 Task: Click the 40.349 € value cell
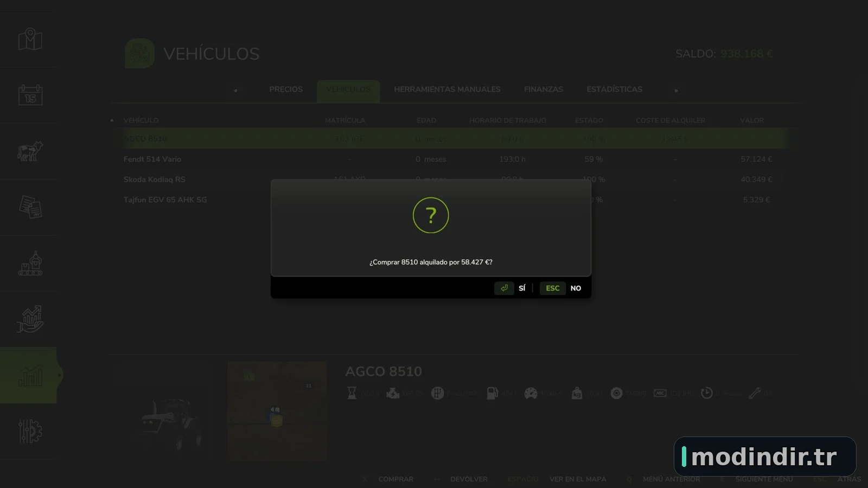pyautogui.click(x=756, y=179)
